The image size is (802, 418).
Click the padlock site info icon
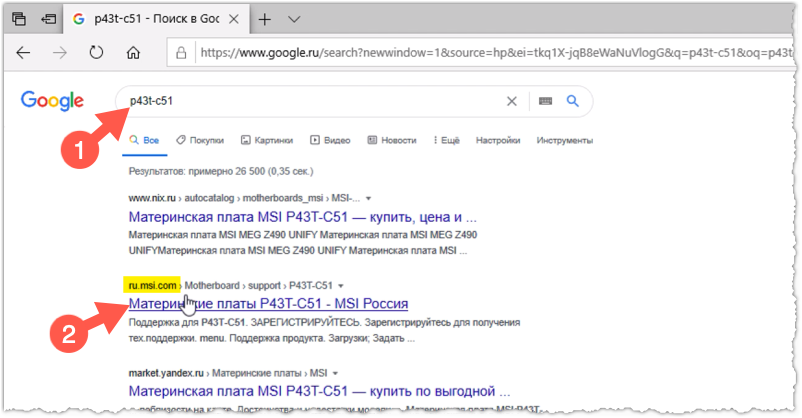coord(181,52)
